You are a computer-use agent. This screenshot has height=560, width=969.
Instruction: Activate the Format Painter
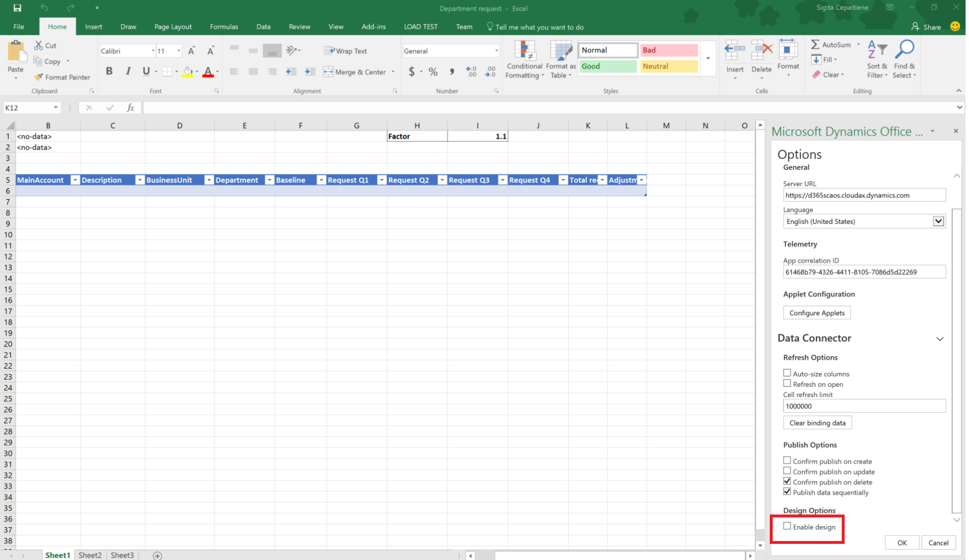(x=62, y=77)
